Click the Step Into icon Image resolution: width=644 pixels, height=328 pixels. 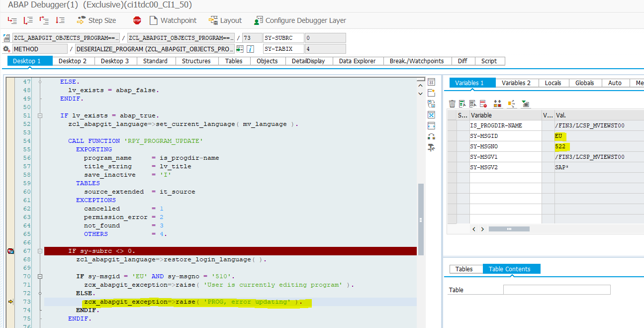pyautogui.click(x=12, y=20)
